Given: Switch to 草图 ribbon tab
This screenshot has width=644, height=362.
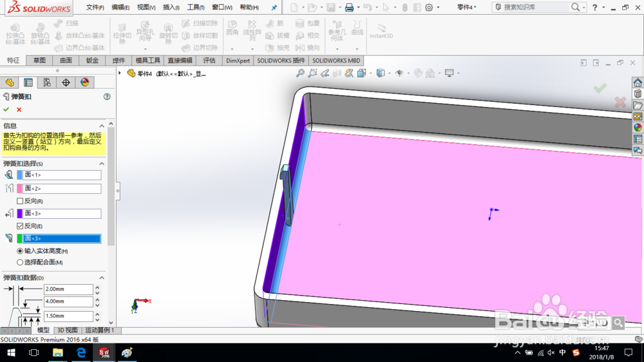Looking at the screenshot, I should (39, 61).
